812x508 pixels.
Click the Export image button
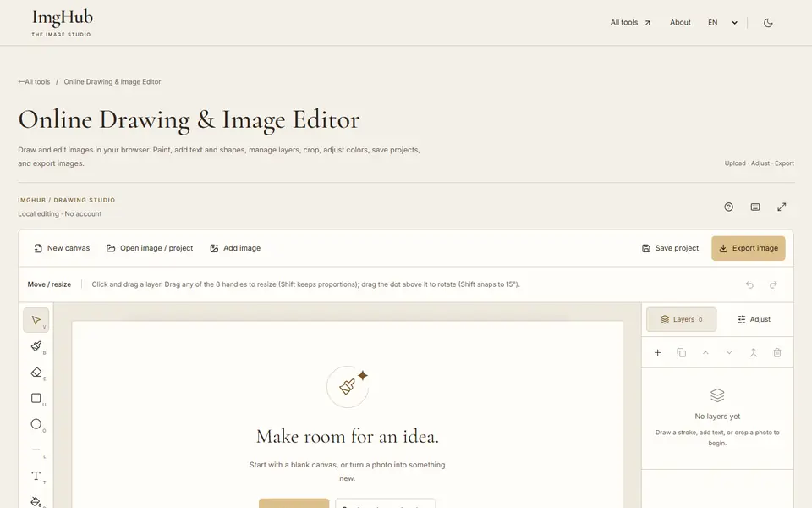tap(749, 248)
